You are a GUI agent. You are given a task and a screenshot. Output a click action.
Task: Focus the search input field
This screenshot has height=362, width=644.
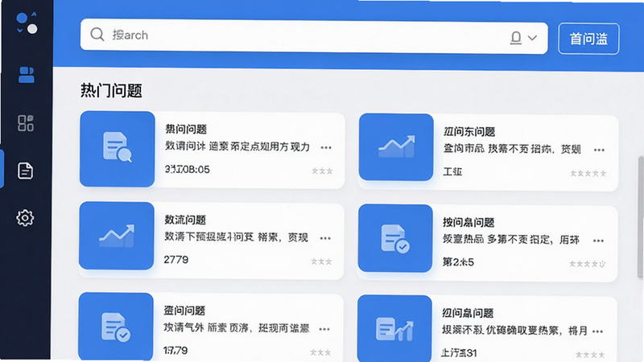point(314,36)
